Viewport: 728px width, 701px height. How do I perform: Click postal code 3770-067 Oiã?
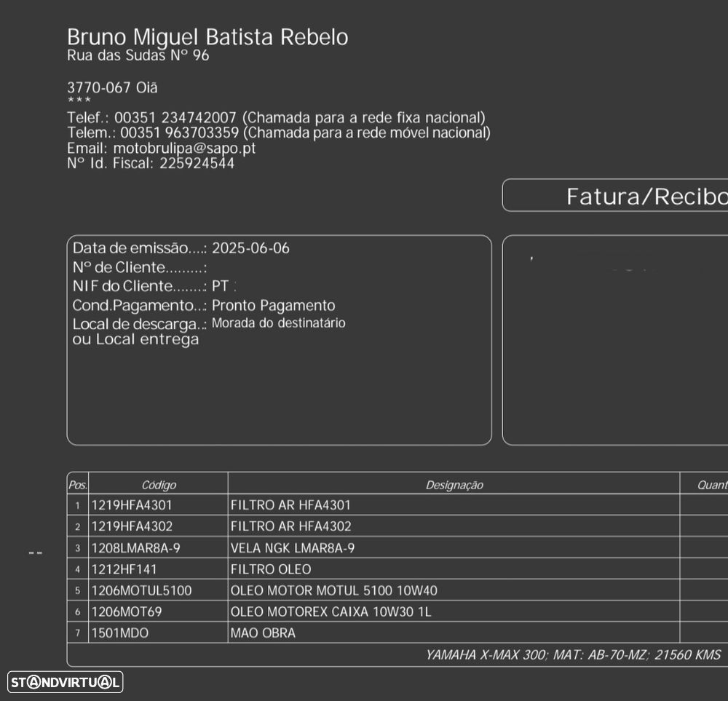(112, 87)
